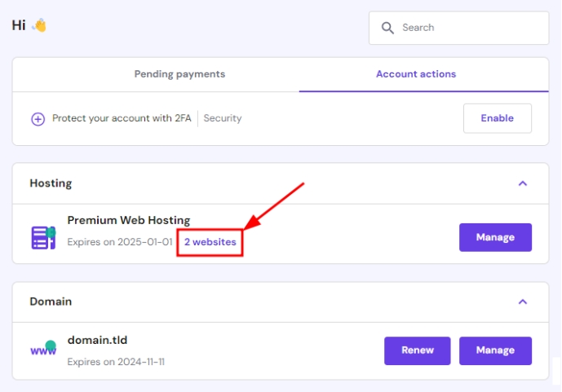This screenshot has height=392, width=562.
Task: Enable two-factor authentication
Action: pos(497,118)
